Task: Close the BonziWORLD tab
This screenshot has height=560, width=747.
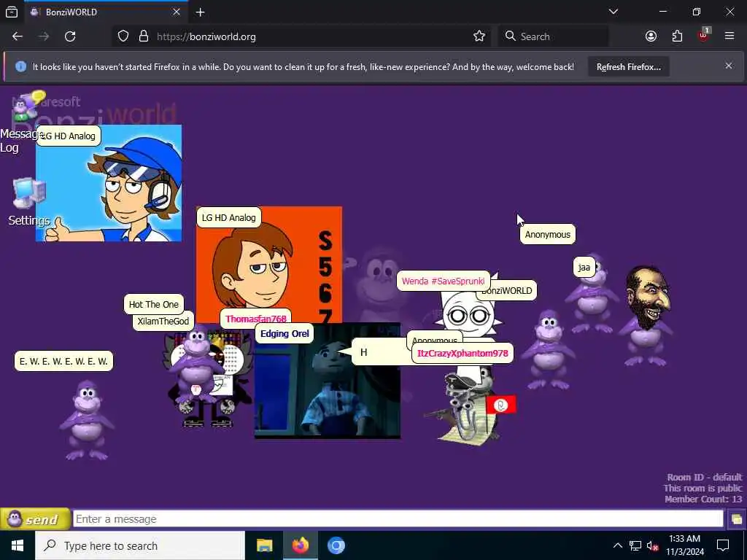Action: pos(177,12)
